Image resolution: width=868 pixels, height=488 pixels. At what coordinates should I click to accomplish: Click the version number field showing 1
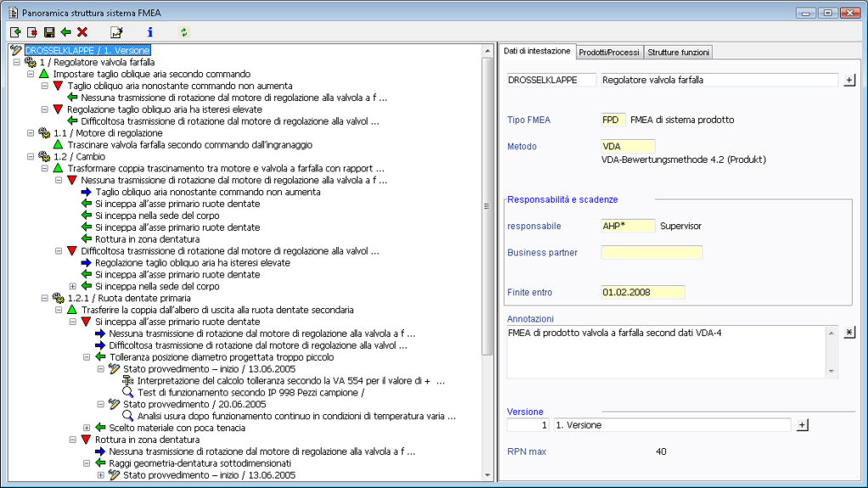(527, 425)
